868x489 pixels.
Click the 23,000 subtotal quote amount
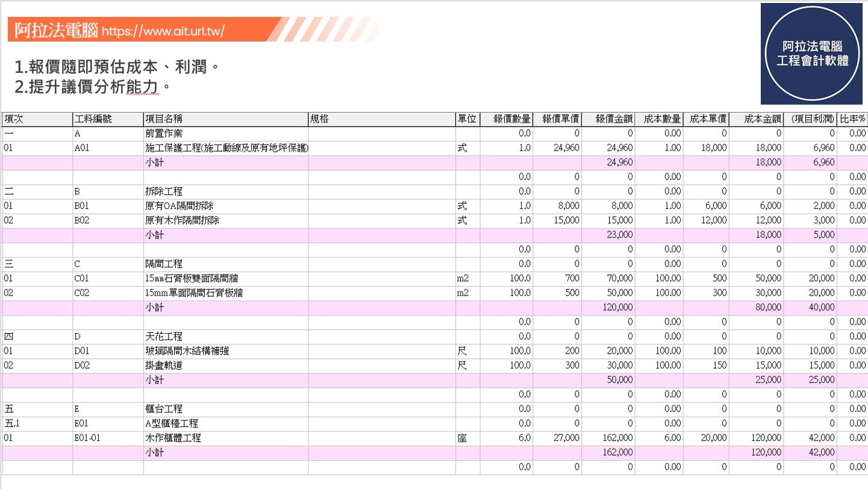[608, 235]
